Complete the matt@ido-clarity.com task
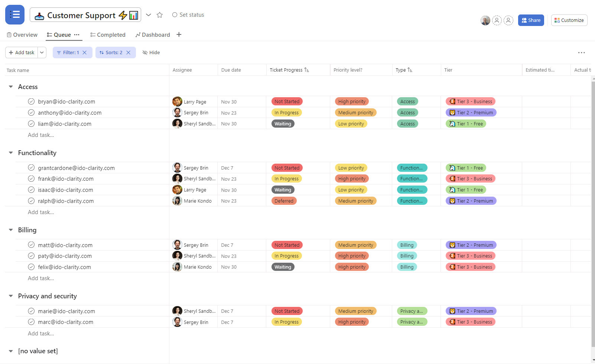This screenshot has height=364, width=595. point(31,245)
